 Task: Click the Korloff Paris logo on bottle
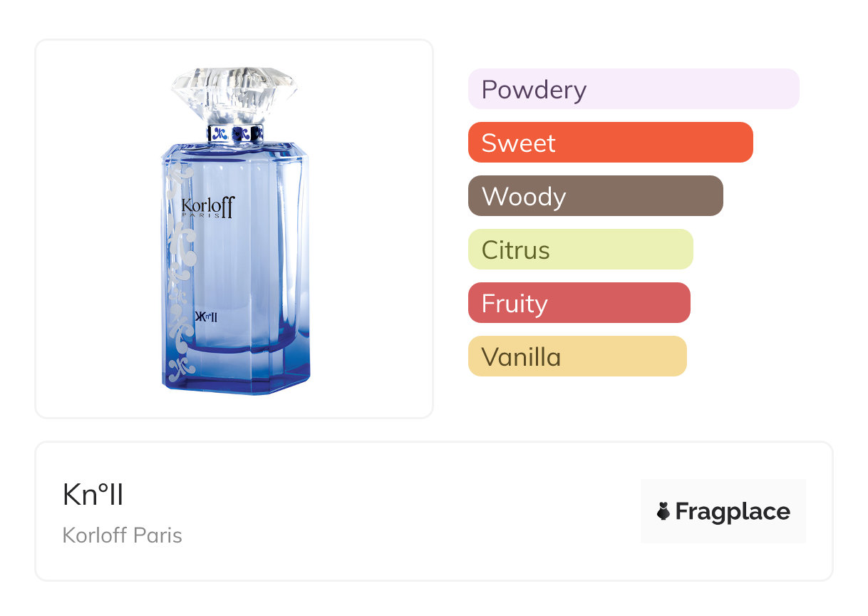coord(207,207)
